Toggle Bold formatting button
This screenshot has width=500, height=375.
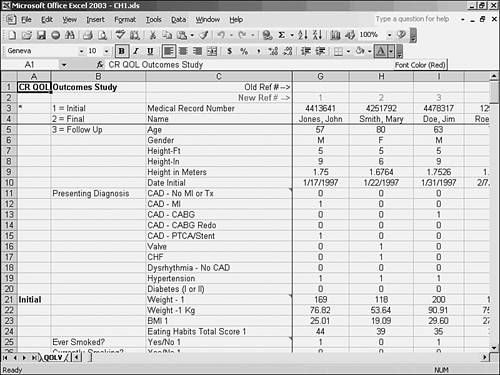[x=122, y=51]
